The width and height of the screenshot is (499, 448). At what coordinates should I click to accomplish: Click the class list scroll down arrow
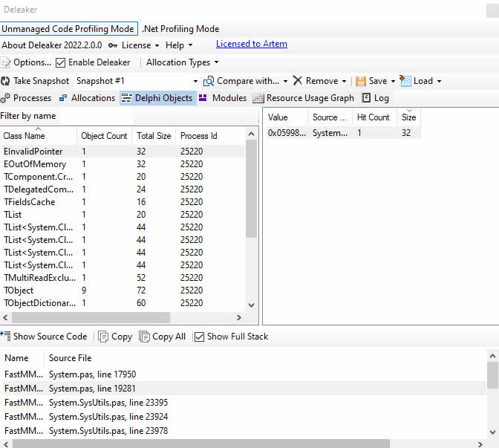[252, 305]
